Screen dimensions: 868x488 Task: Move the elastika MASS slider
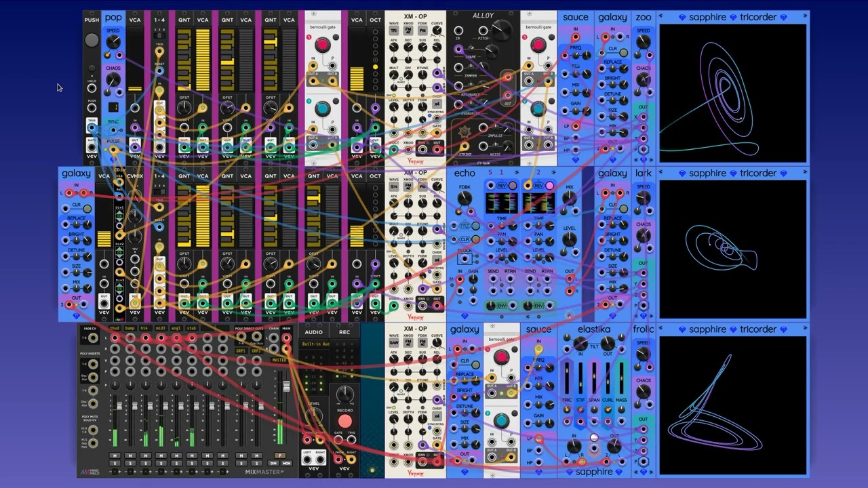pos(621,378)
